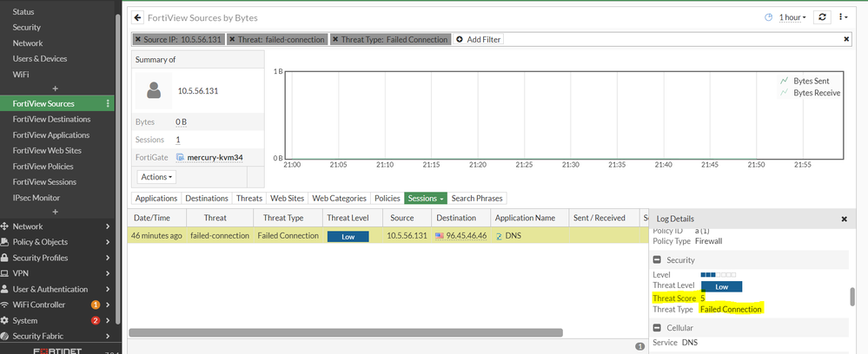Clear all filters with the X at bar end
Screen dimensions: 868x354
[x=846, y=39]
